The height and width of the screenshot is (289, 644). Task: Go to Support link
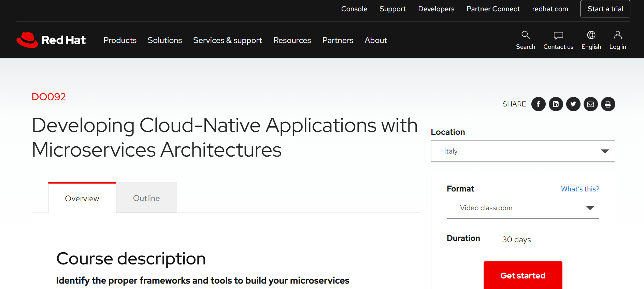click(x=392, y=9)
